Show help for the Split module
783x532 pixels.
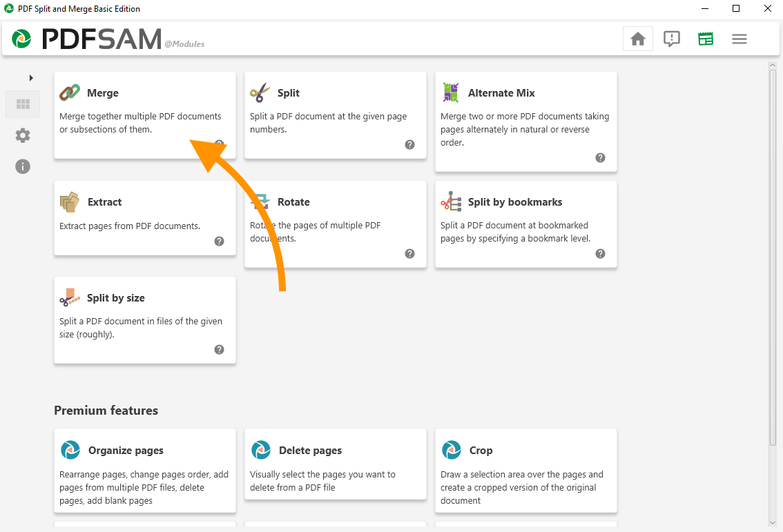click(409, 145)
